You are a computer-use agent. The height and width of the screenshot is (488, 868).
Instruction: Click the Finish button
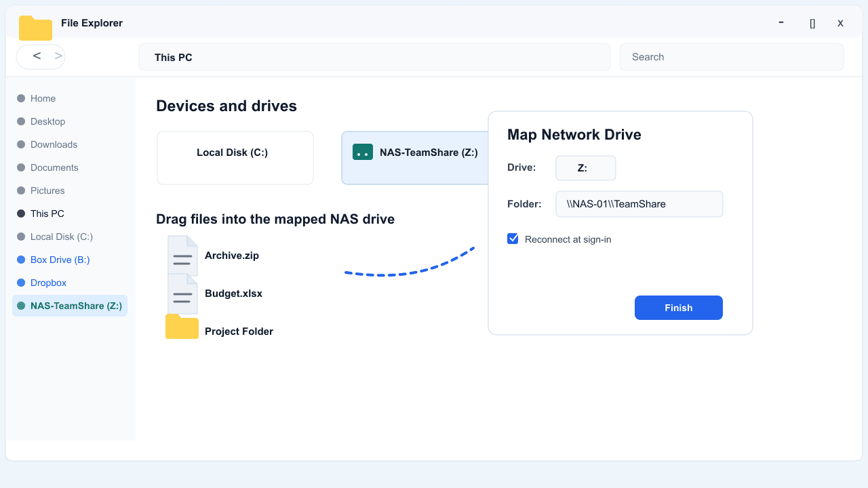679,308
